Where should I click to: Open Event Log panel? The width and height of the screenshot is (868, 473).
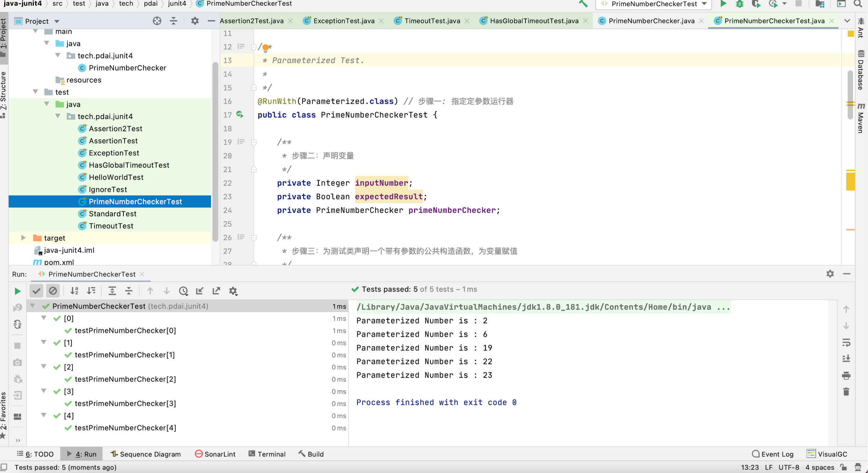pos(773,454)
